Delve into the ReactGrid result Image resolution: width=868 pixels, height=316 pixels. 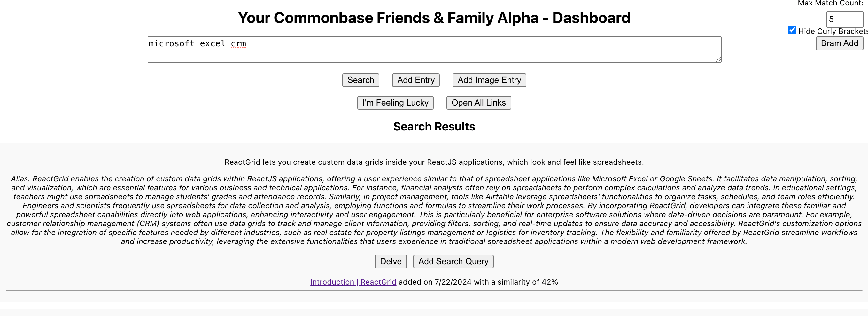pyautogui.click(x=391, y=261)
